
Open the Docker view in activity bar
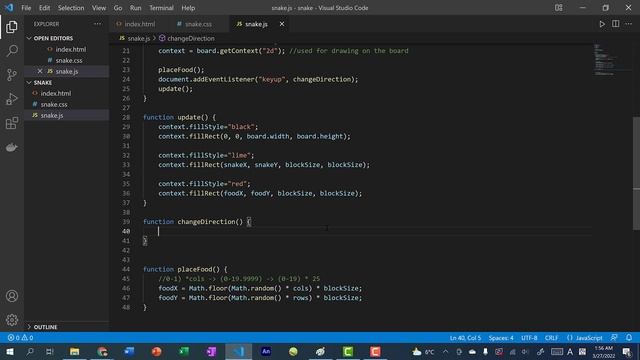(x=12, y=147)
